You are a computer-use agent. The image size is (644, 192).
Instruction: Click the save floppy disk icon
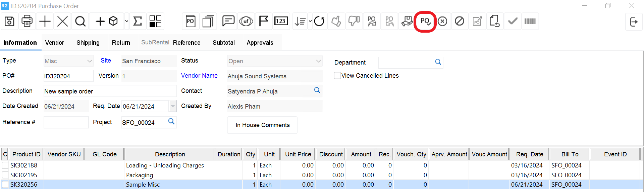[x=9, y=22]
